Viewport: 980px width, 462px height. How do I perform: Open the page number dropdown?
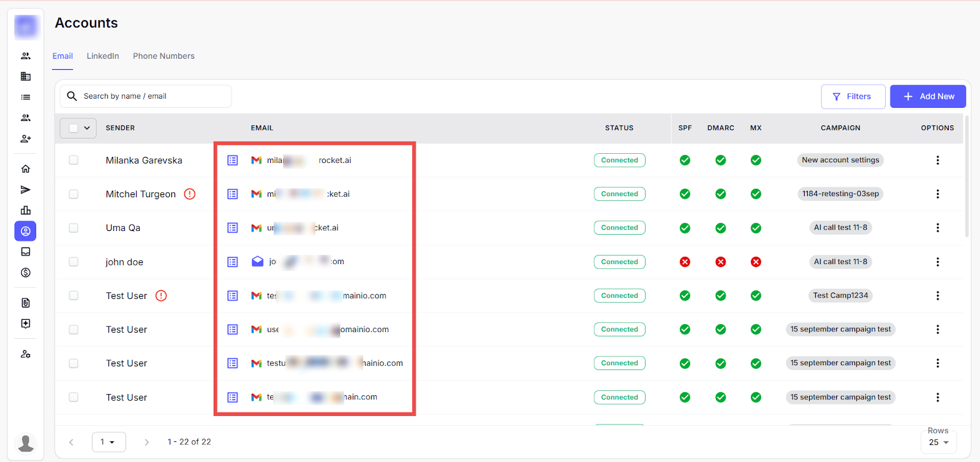click(x=108, y=442)
